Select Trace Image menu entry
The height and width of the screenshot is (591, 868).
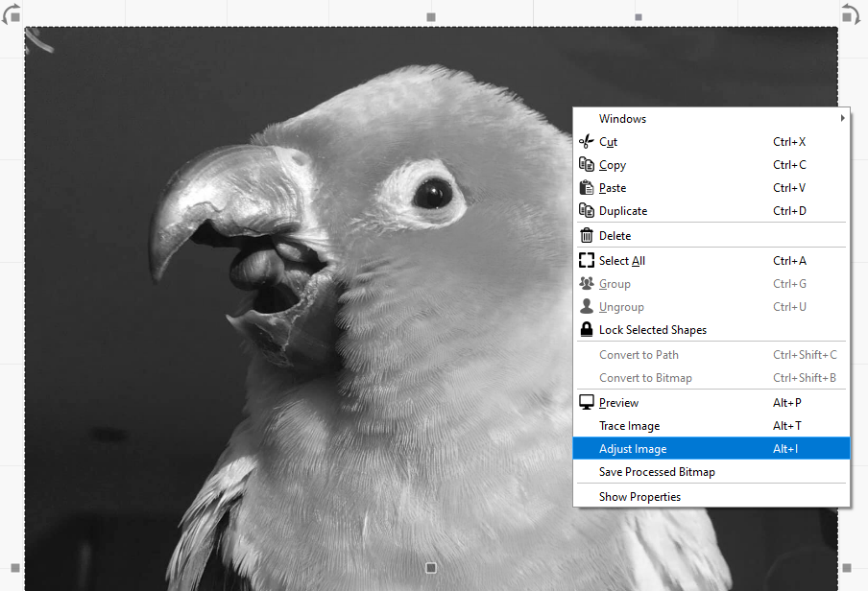pyautogui.click(x=629, y=426)
